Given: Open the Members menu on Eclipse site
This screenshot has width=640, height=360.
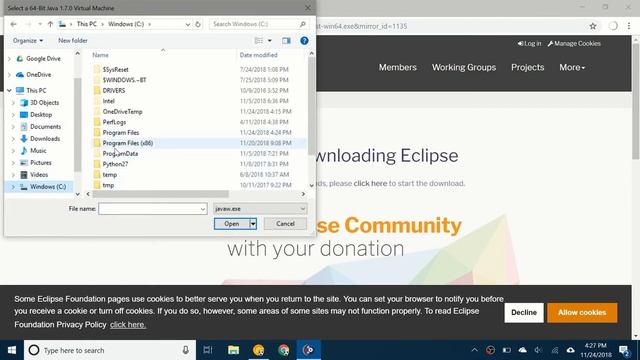Looking at the screenshot, I should click(398, 67).
